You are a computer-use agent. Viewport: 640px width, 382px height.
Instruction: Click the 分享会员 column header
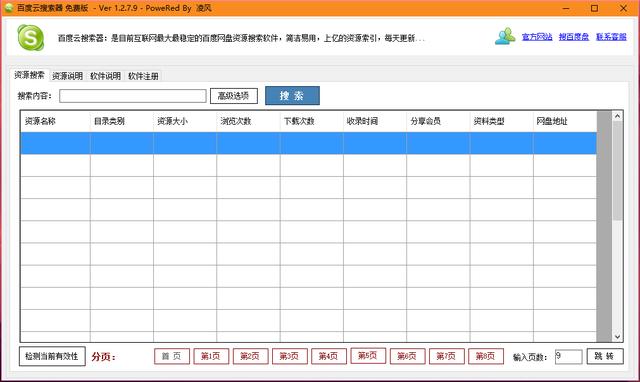438,121
